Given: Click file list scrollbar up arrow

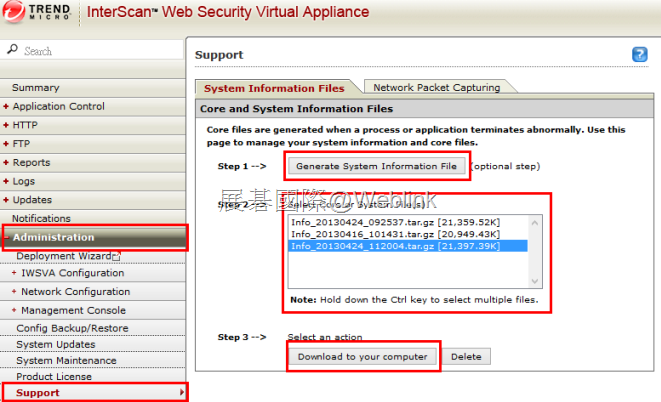Looking at the screenshot, I should point(535,222).
